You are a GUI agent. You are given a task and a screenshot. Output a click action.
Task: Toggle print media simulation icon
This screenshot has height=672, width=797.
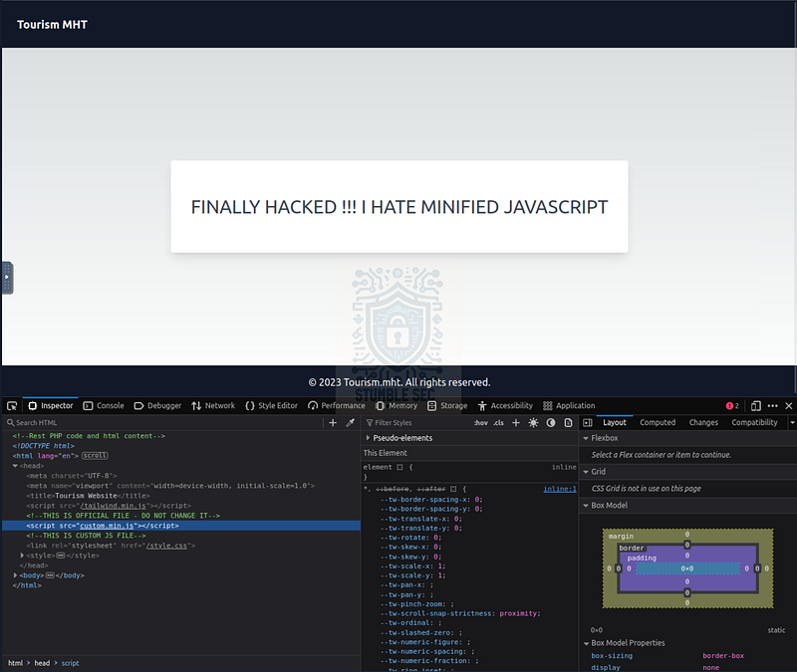tap(568, 422)
